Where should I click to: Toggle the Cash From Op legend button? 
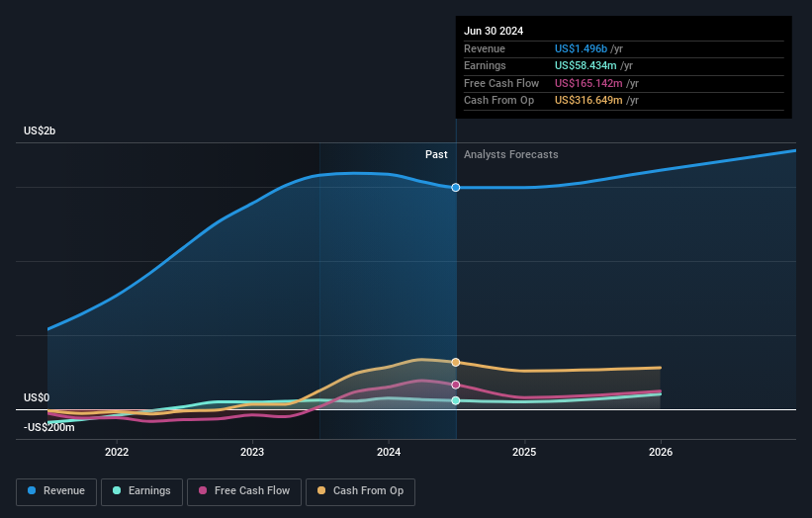point(360,491)
